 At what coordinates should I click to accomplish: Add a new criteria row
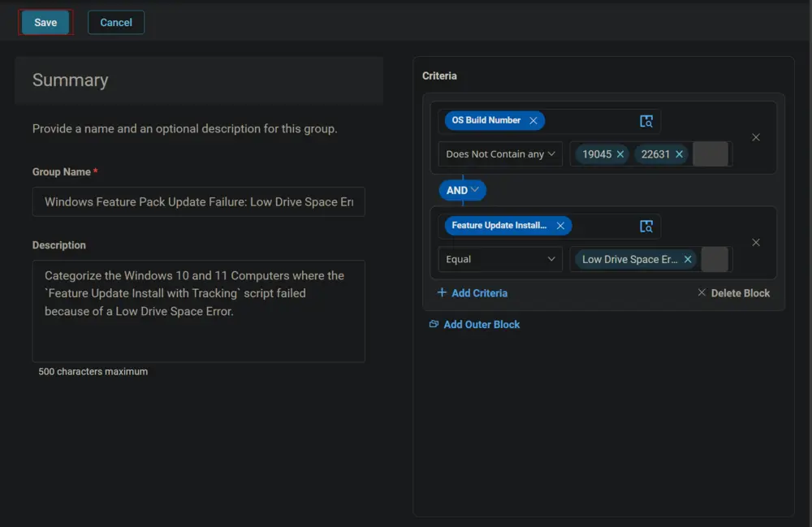[x=473, y=293]
